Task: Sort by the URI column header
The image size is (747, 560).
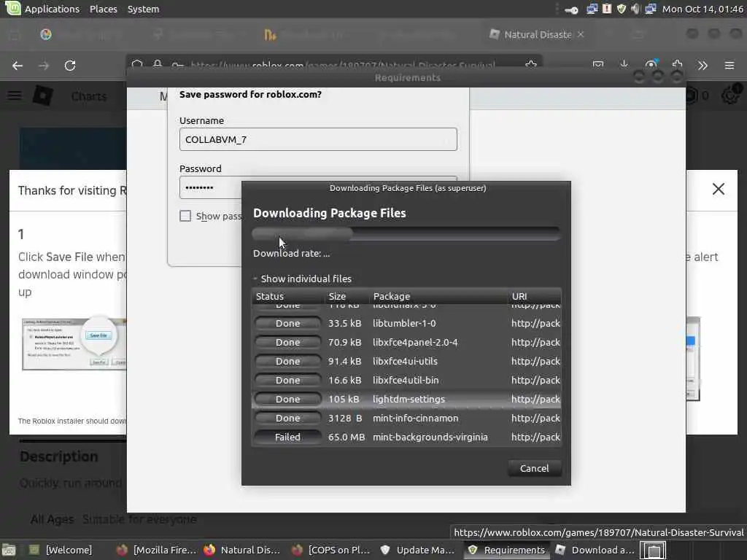Action: coord(535,296)
